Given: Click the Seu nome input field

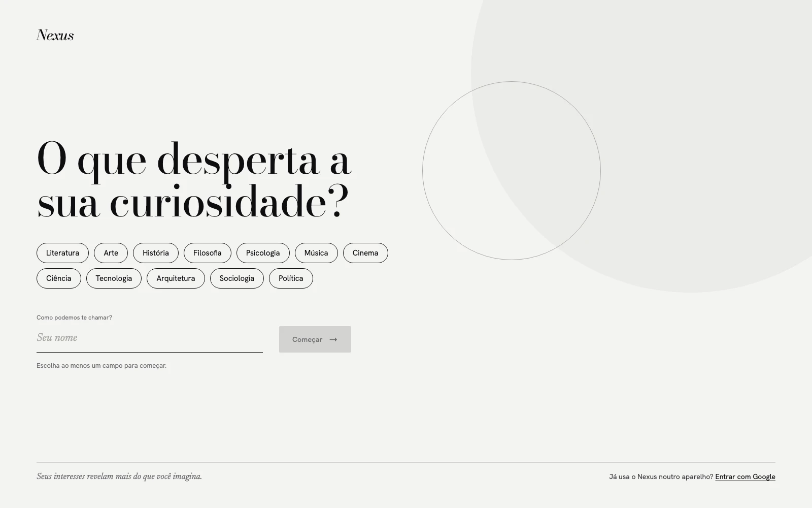Looking at the screenshot, I should coord(150,338).
